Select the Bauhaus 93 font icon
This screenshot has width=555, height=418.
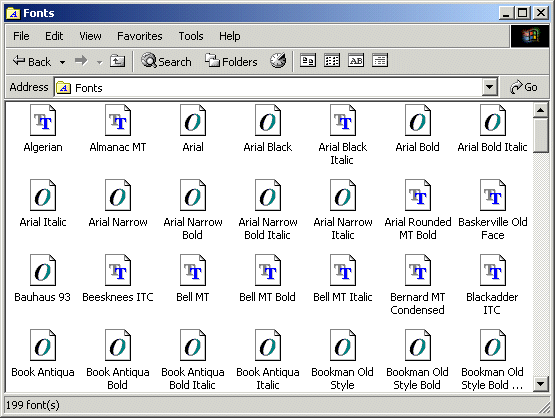(43, 270)
